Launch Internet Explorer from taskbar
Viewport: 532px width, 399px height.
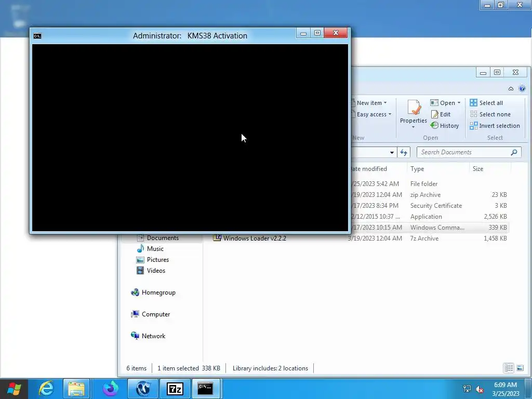pos(46,389)
